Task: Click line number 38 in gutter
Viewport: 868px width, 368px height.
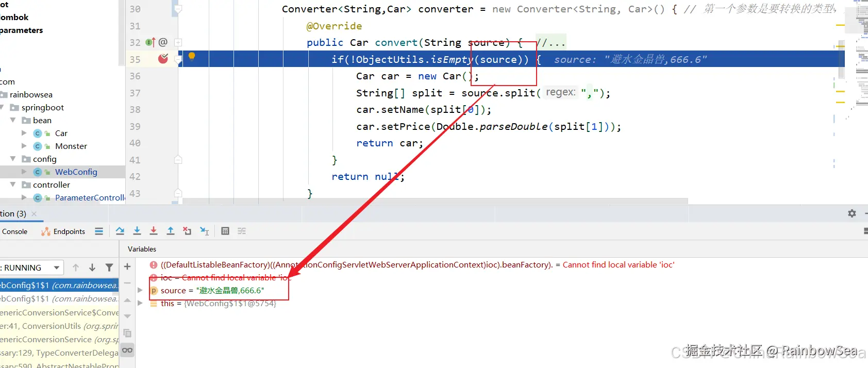Action: click(135, 109)
